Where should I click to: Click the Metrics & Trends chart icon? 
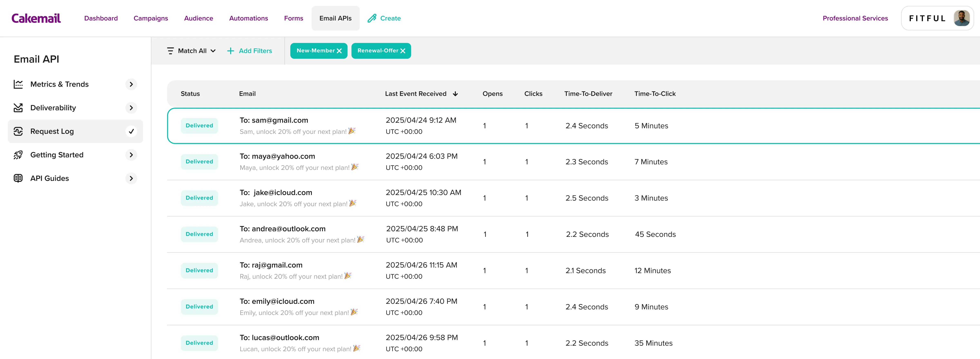(18, 84)
